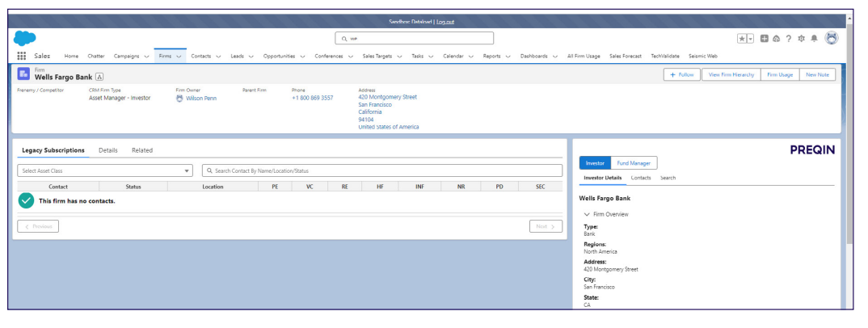
Task: Go to the Home nav tab
Action: coord(71,57)
